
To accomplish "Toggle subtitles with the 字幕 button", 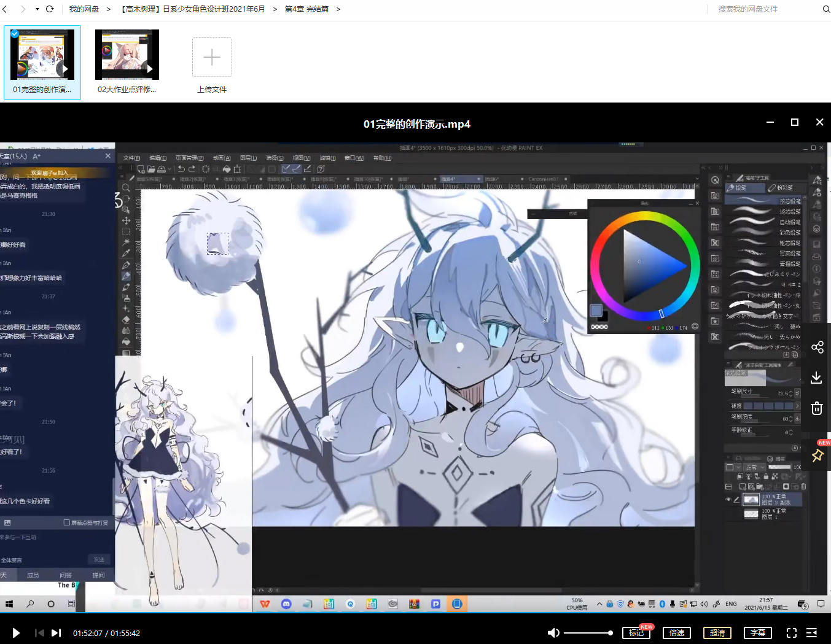I will (x=758, y=633).
